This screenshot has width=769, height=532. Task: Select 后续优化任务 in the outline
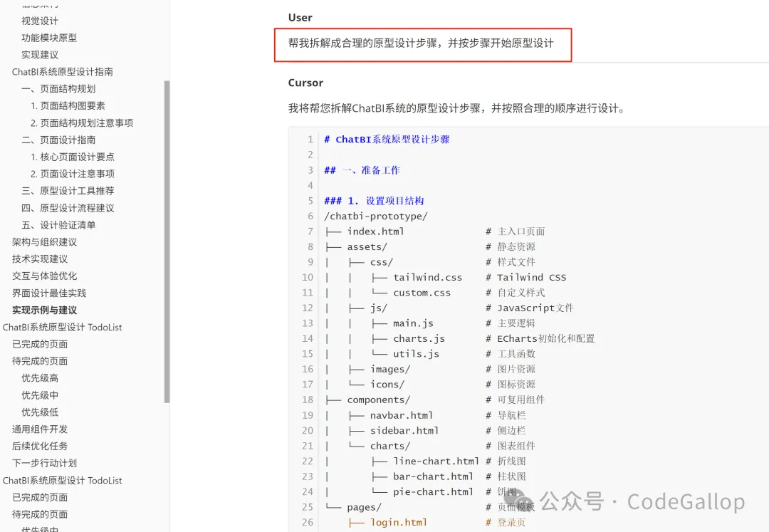click(x=40, y=447)
